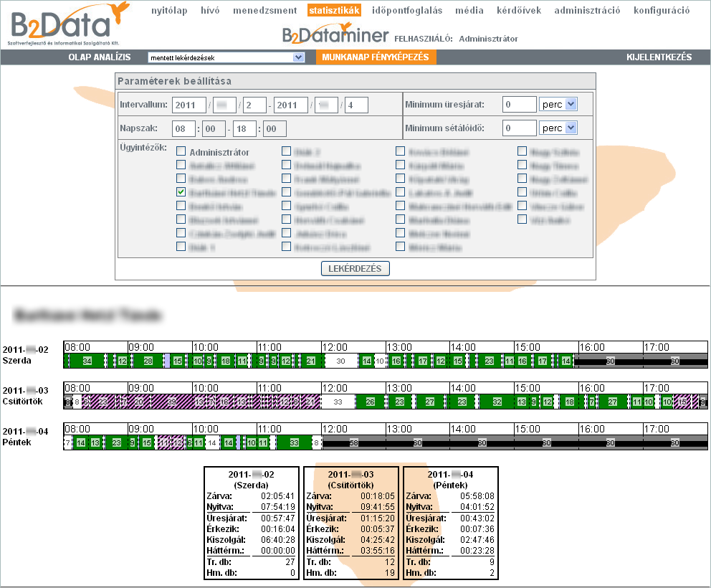711x588 pixels.
Task: Select Thursday's striped 39-minute timeline block
Action: [171, 402]
